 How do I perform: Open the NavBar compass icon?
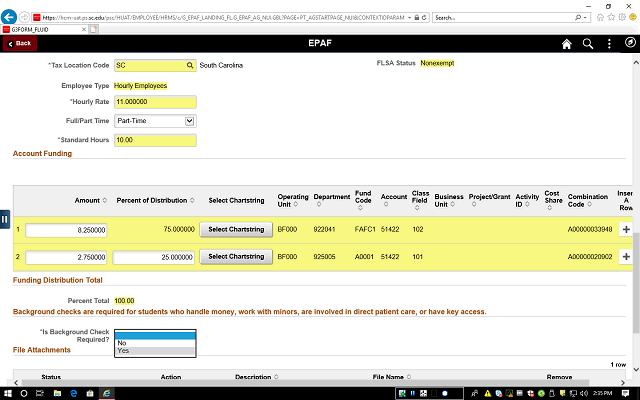pyautogui.click(x=630, y=42)
